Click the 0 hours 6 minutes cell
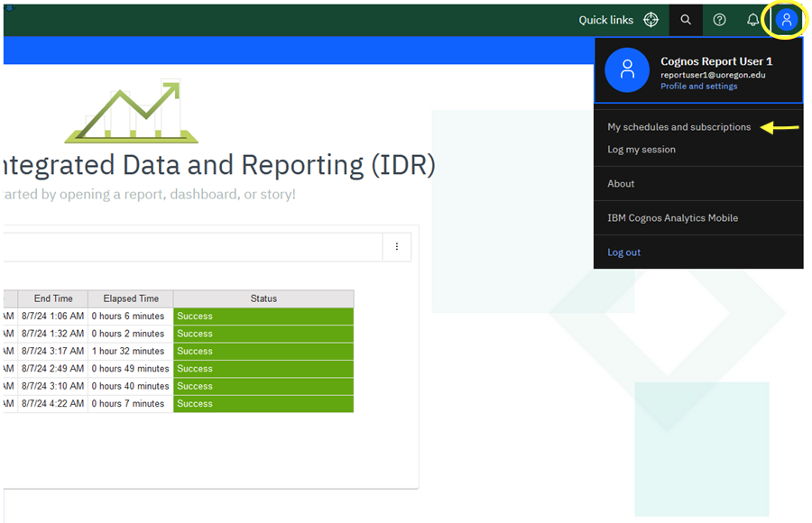 click(131, 316)
